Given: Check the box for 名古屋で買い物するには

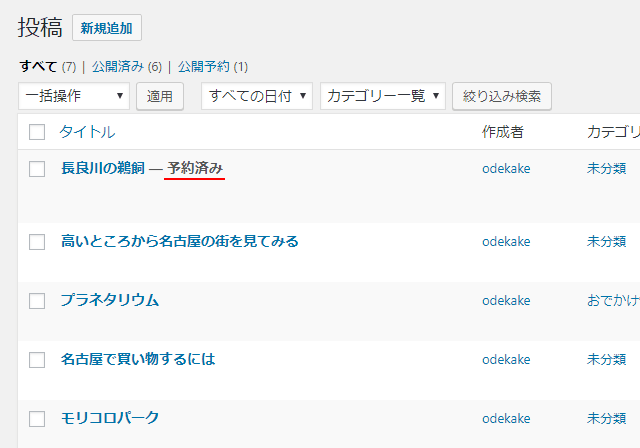Looking at the screenshot, I should (38, 360).
